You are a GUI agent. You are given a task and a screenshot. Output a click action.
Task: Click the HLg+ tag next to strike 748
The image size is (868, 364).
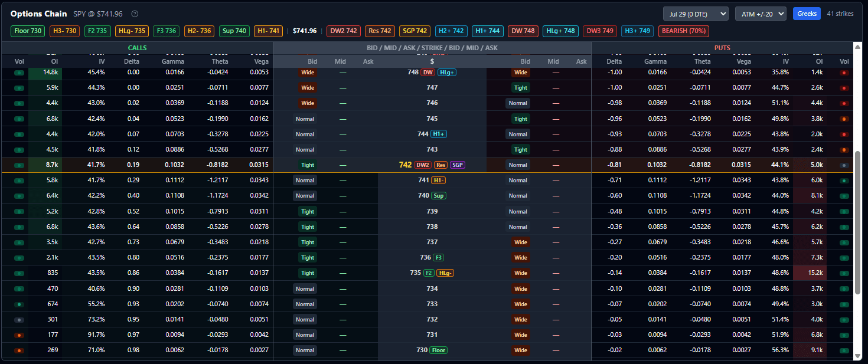[447, 73]
